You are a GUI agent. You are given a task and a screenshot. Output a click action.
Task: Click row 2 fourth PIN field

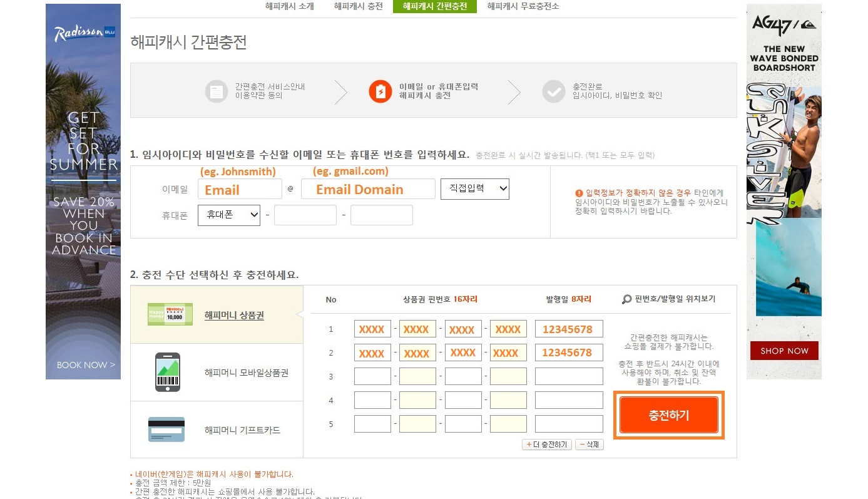click(x=508, y=352)
